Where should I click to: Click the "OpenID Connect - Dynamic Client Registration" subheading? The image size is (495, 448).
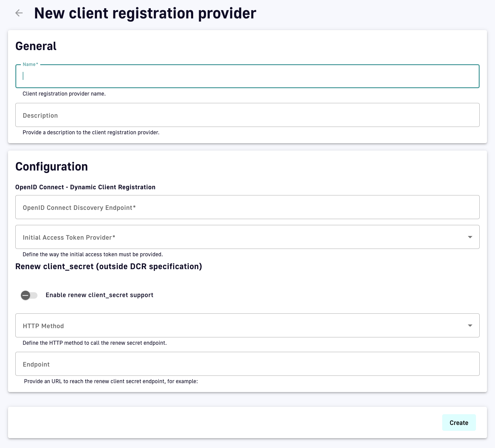[85, 187]
